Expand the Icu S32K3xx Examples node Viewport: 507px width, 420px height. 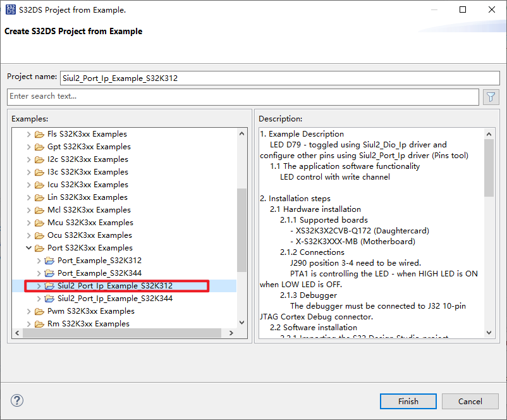tap(29, 185)
